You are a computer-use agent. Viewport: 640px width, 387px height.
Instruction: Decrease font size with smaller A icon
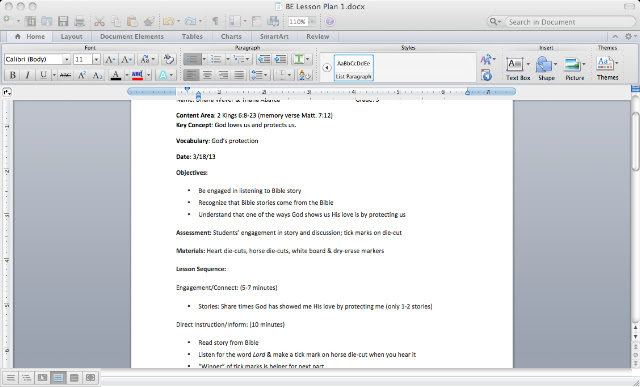coord(127,59)
